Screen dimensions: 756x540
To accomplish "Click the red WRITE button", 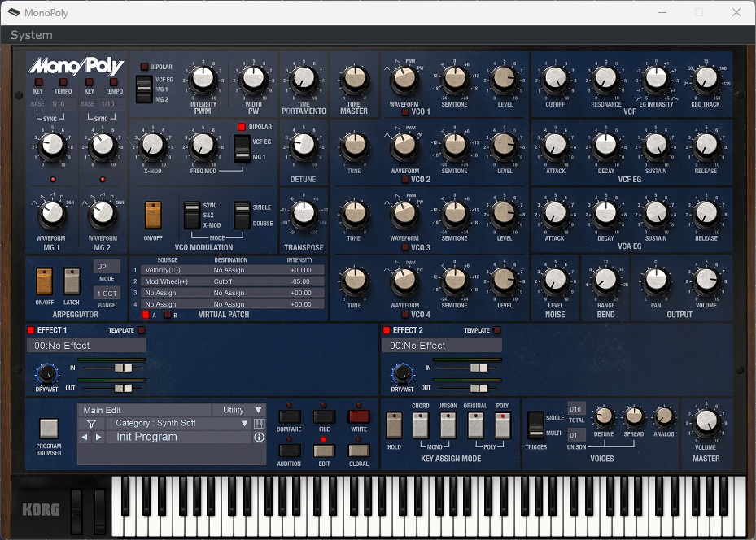I will coord(359,416).
